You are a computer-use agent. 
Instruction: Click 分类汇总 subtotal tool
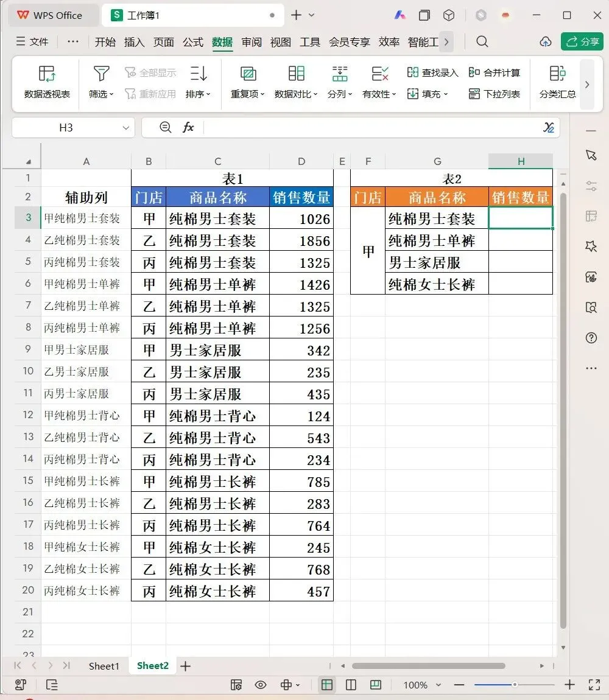click(x=557, y=82)
